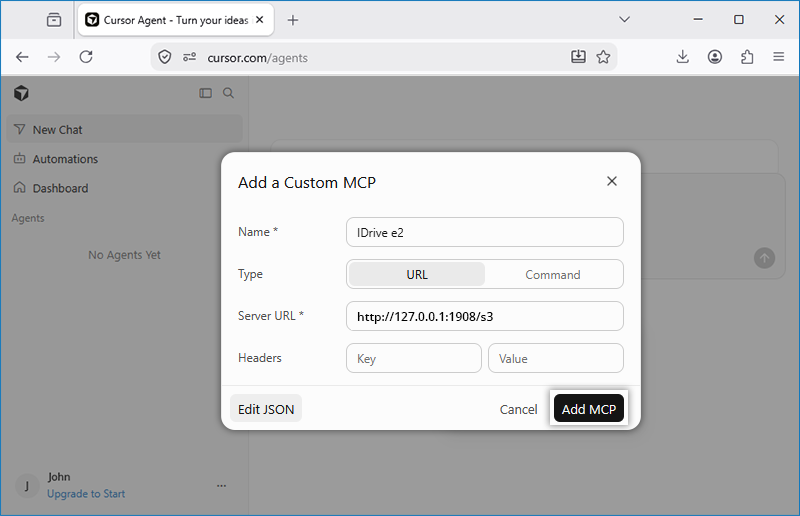Click the Add a Custom MCP title
This screenshot has width=800, height=516.
coord(307,182)
